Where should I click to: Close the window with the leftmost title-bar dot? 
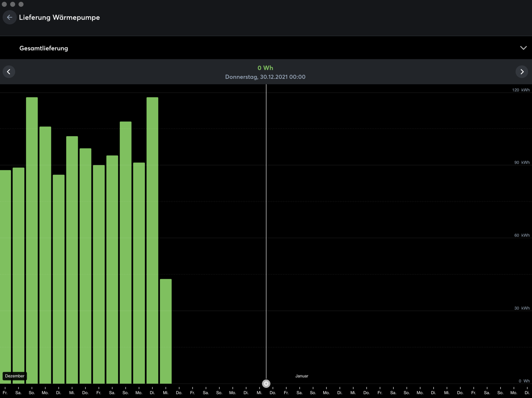tap(4, 4)
